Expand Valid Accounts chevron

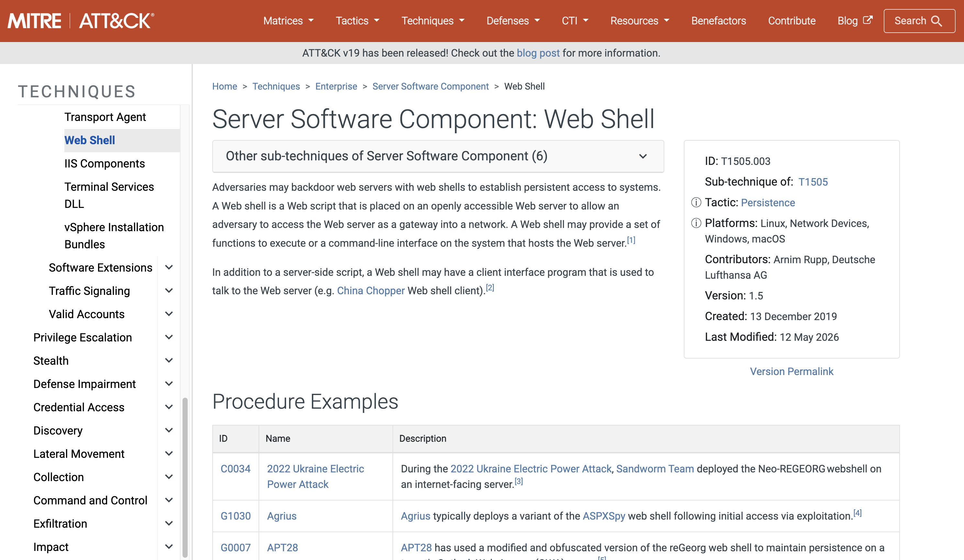[x=169, y=314]
